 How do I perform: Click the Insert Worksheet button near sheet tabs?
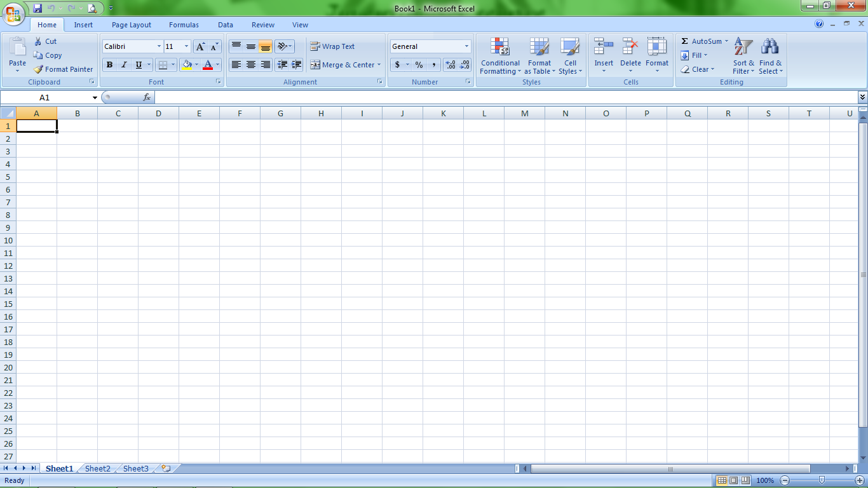pos(165,468)
